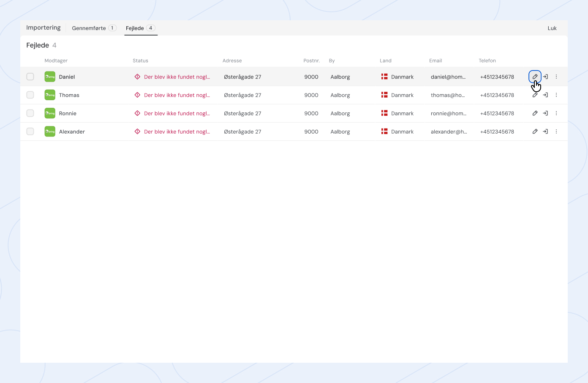Click the pencil edit icon in Thomas's row

(535, 95)
